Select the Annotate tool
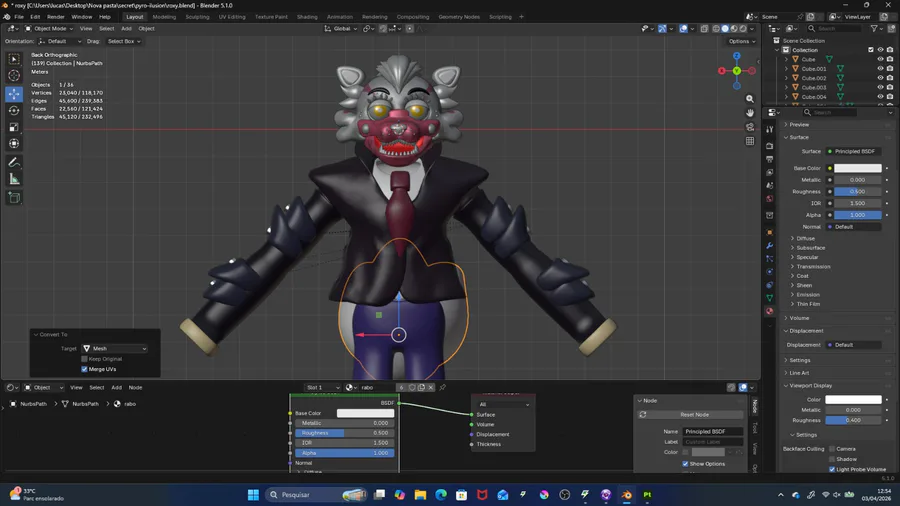The height and width of the screenshot is (506, 900). click(14, 163)
